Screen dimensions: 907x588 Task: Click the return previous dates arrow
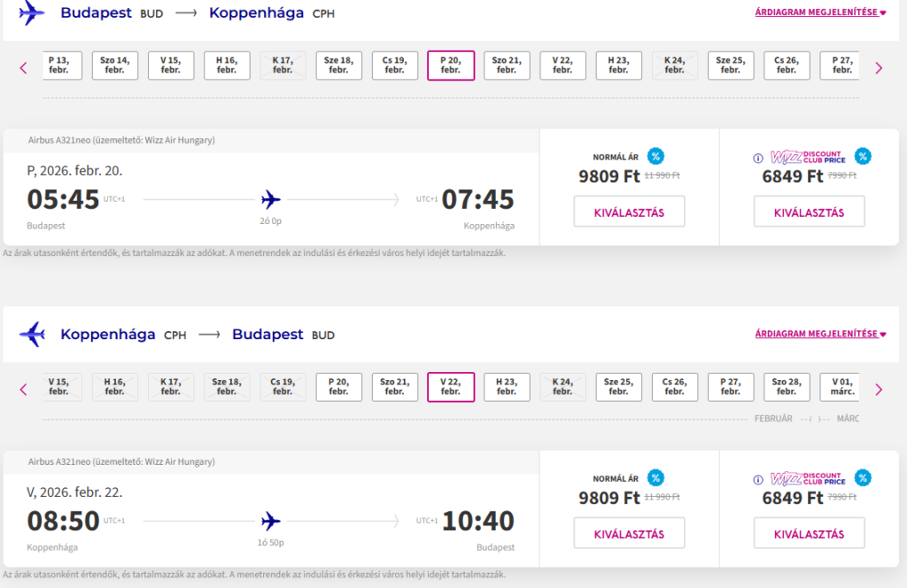point(24,389)
